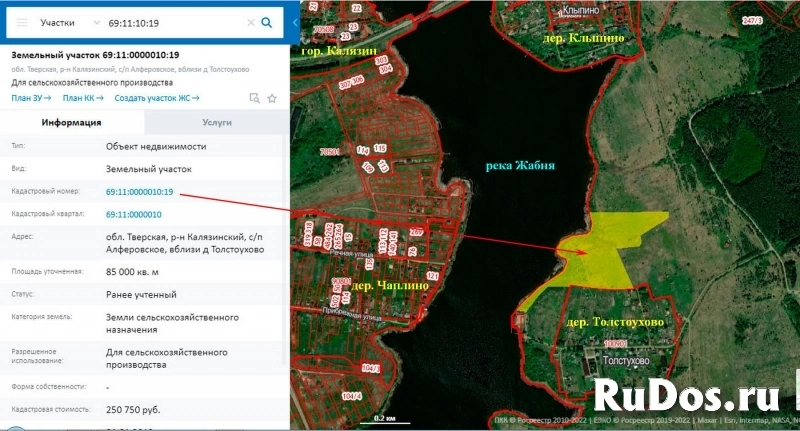Click the дер. Чаплино map label
The image size is (800, 431).
[x=389, y=285]
